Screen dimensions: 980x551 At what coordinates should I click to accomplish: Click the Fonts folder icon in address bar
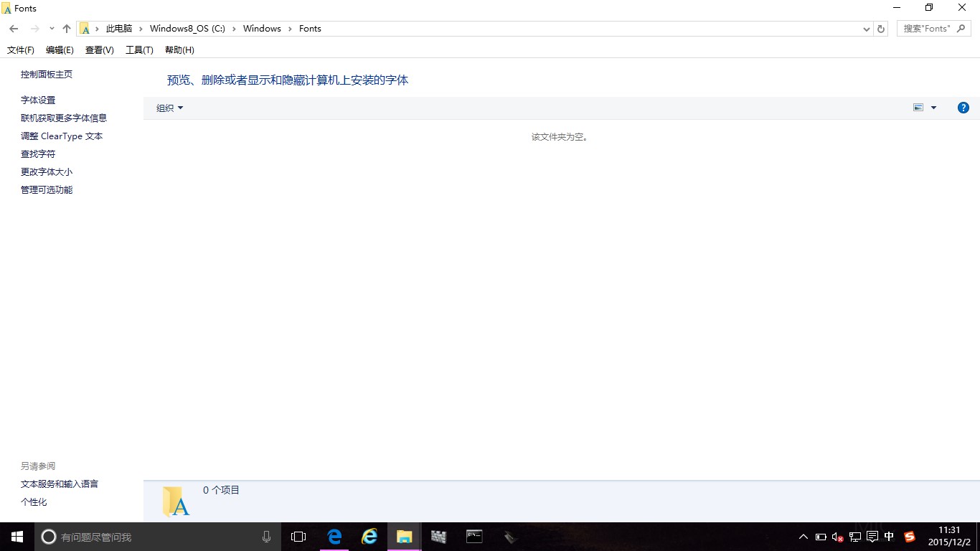point(85,29)
